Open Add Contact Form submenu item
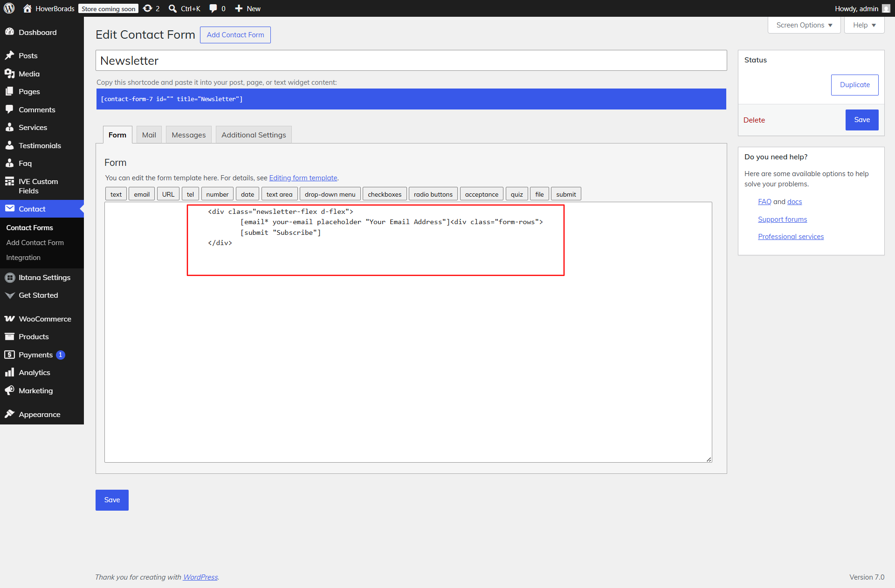Screen dimensions: 895x588 coord(35,242)
